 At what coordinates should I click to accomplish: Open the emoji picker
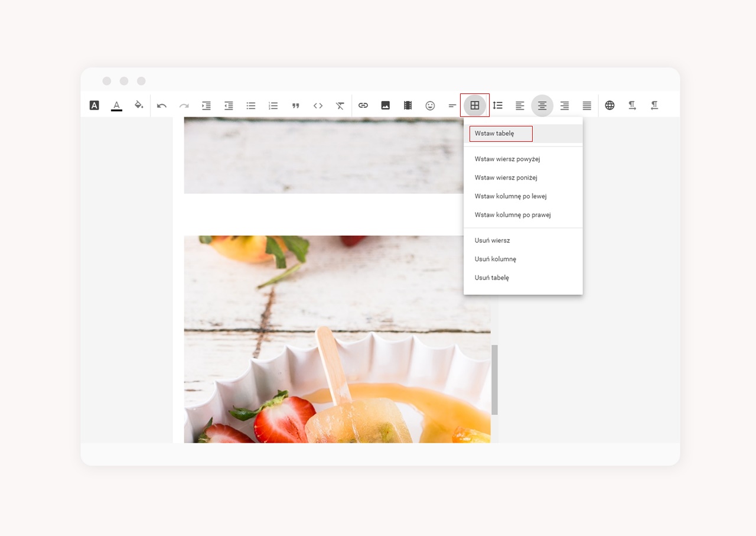(x=430, y=106)
